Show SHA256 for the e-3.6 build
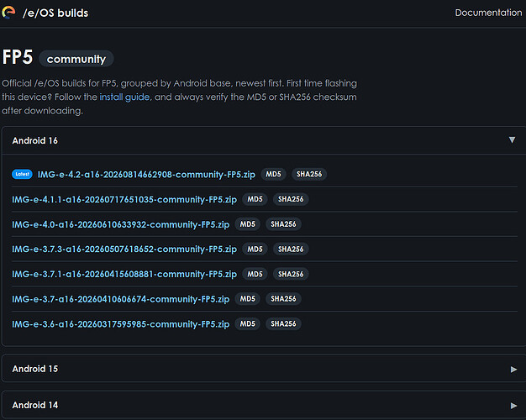The image size is (526, 420). 283,323
